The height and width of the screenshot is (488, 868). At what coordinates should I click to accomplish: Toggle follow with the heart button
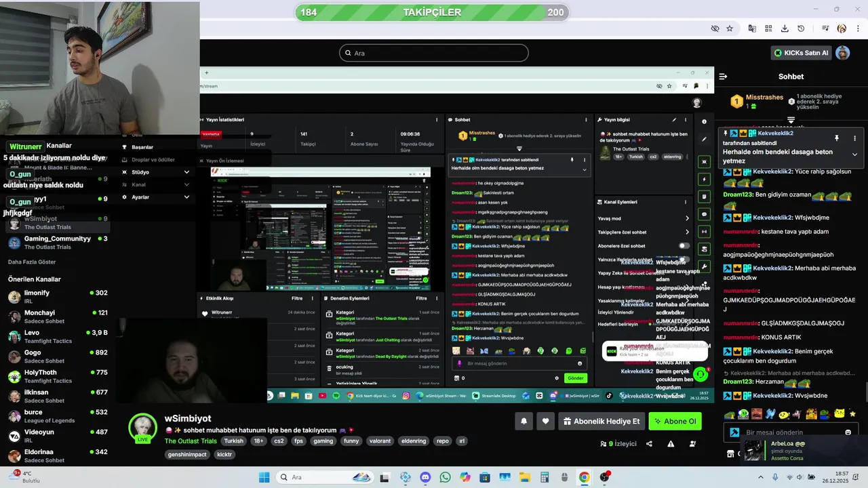pyautogui.click(x=545, y=422)
